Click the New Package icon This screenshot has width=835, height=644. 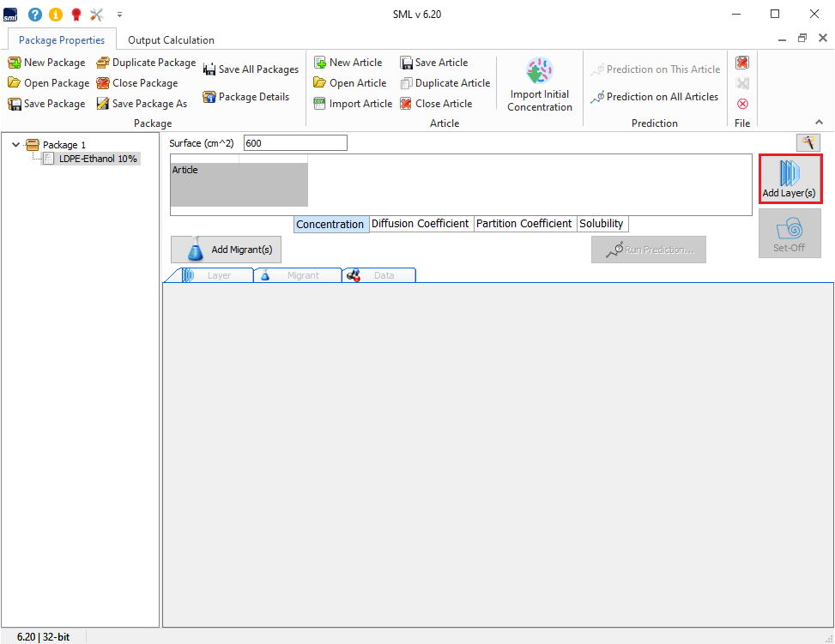(15, 63)
